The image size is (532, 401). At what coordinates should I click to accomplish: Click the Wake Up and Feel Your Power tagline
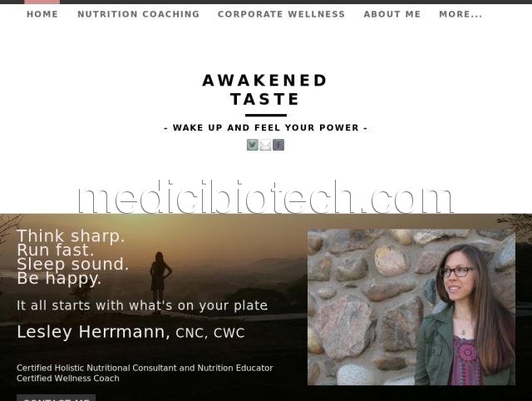coord(265,127)
